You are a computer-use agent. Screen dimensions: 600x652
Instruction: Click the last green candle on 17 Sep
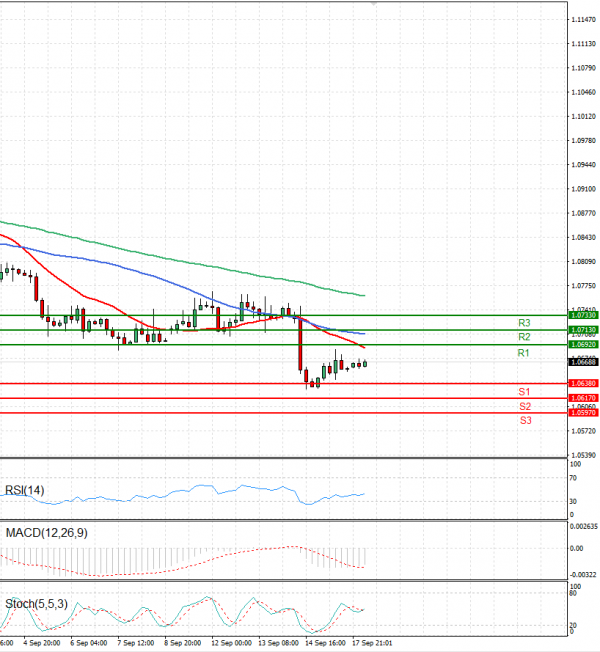click(x=365, y=364)
